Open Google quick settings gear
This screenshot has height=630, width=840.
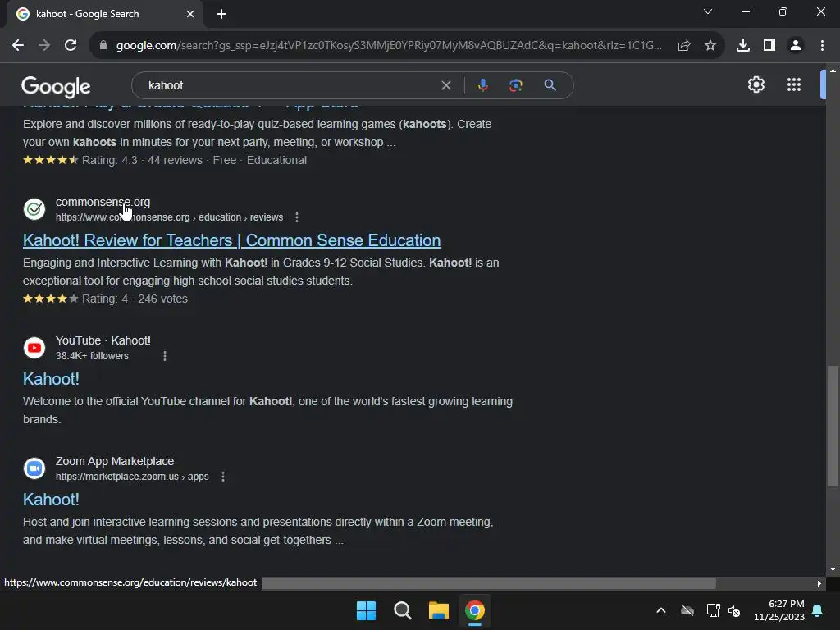(x=756, y=84)
